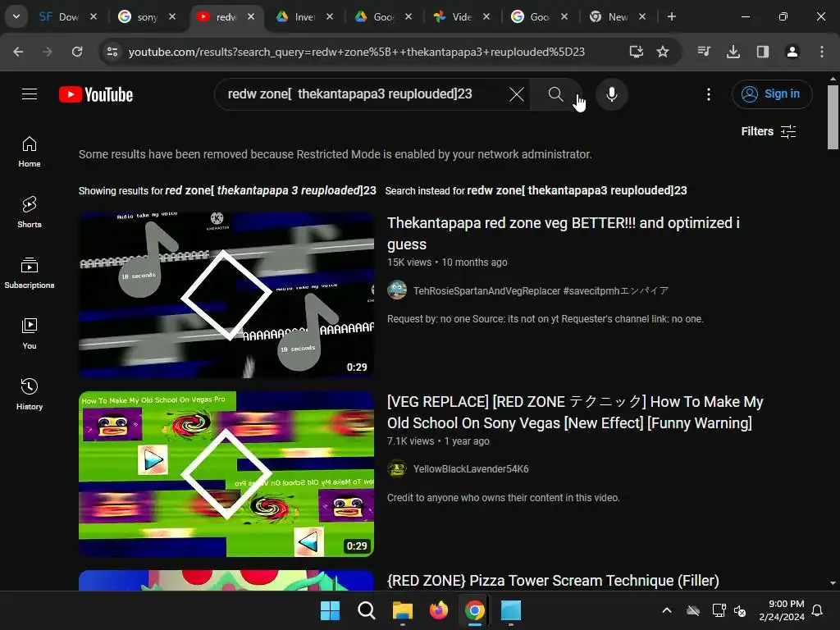Open Pizza Tower Scream Technique video
Viewport: 840px width, 630px height.
click(553, 581)
